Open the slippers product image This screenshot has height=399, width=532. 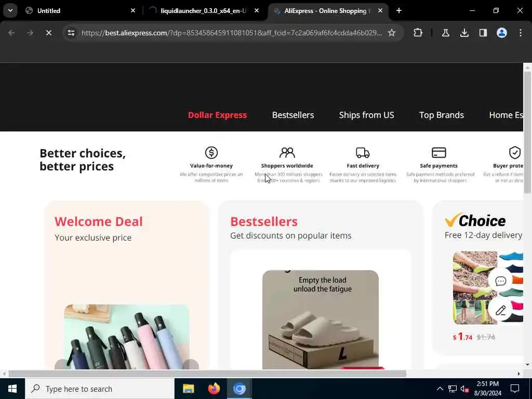click(x=321, y=320)
